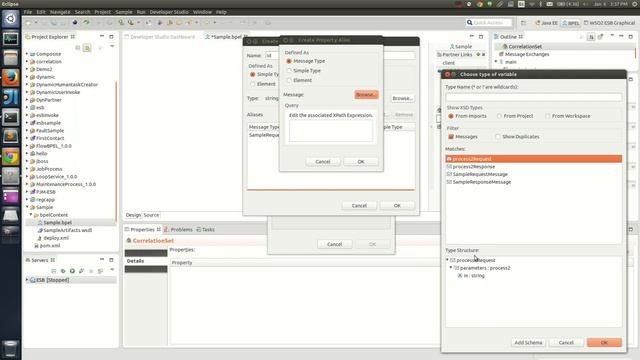This screenshot has width=640, height=360.
Task: Click the Add Schema button
Action: click(528, 343)
